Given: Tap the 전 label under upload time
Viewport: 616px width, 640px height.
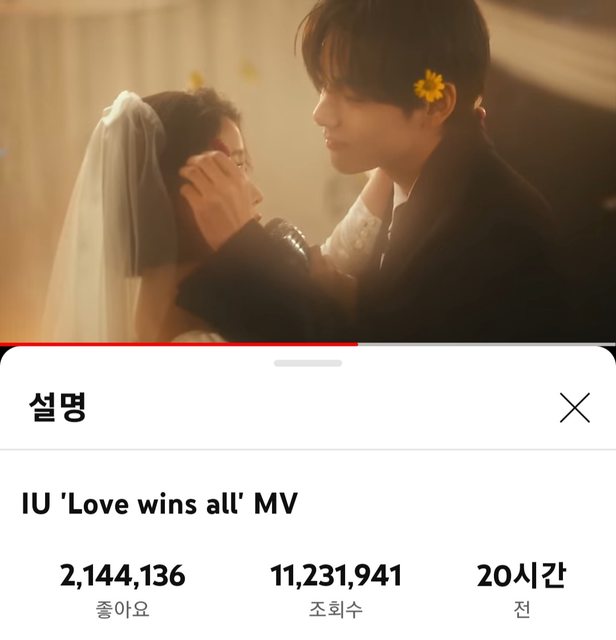Looking at the screenshot, I should (522, 609).
